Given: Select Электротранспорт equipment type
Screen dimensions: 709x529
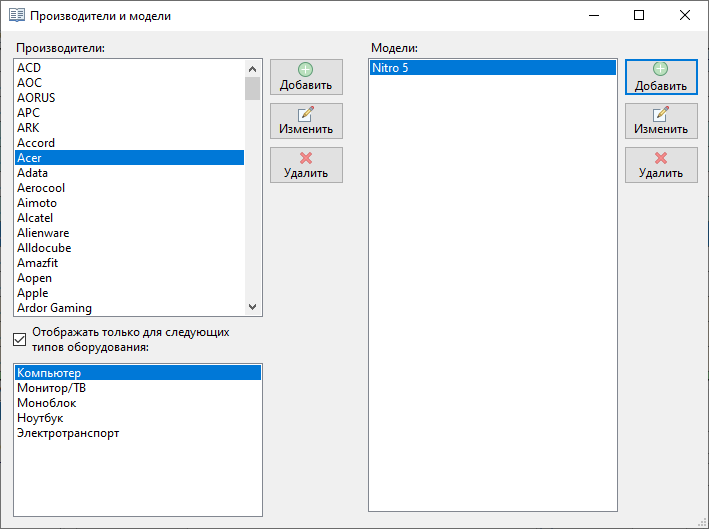Looking at the screenshot, I should point(138,433).
